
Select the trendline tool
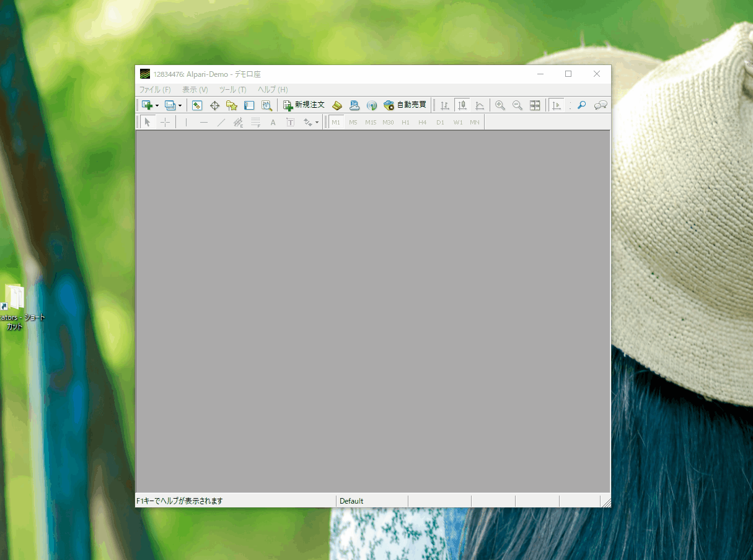pos(221,122)
